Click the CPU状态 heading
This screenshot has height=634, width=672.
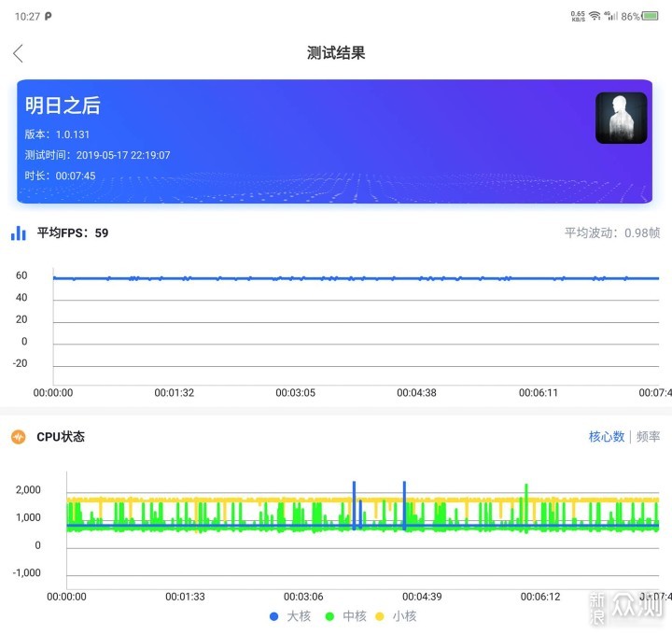click(61, 437)
